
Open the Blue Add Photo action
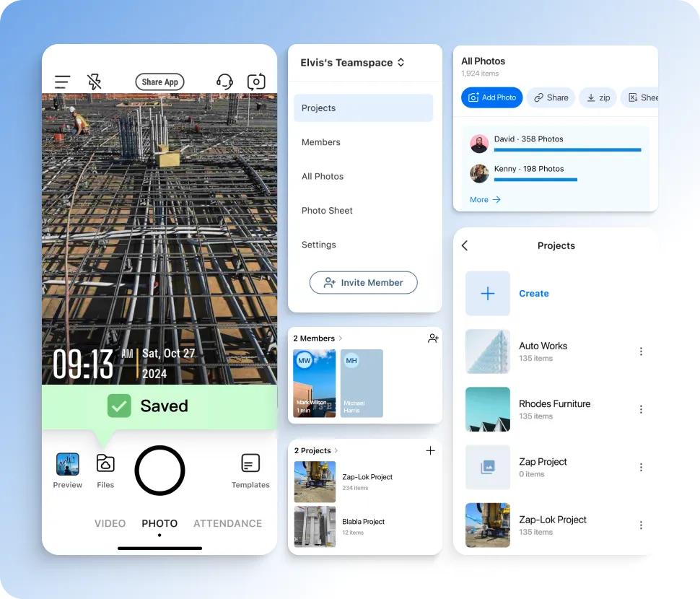pyautogui.click(x=491, y=97)
